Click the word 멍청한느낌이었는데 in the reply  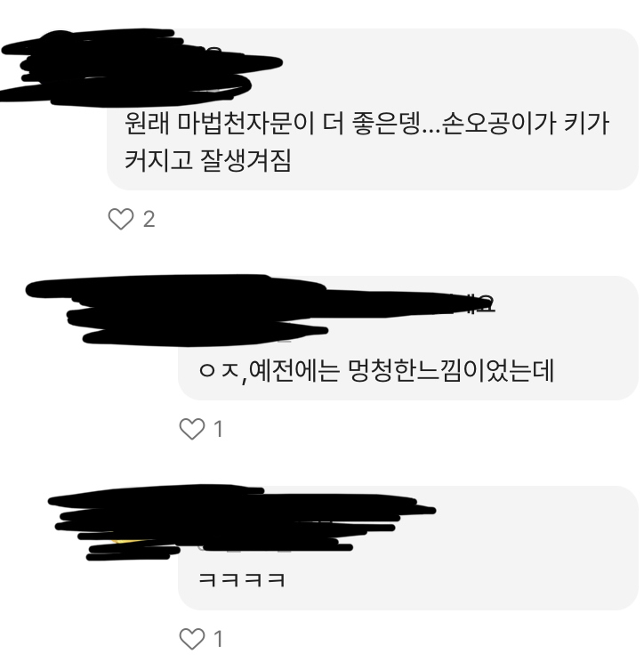coord(451,371)
